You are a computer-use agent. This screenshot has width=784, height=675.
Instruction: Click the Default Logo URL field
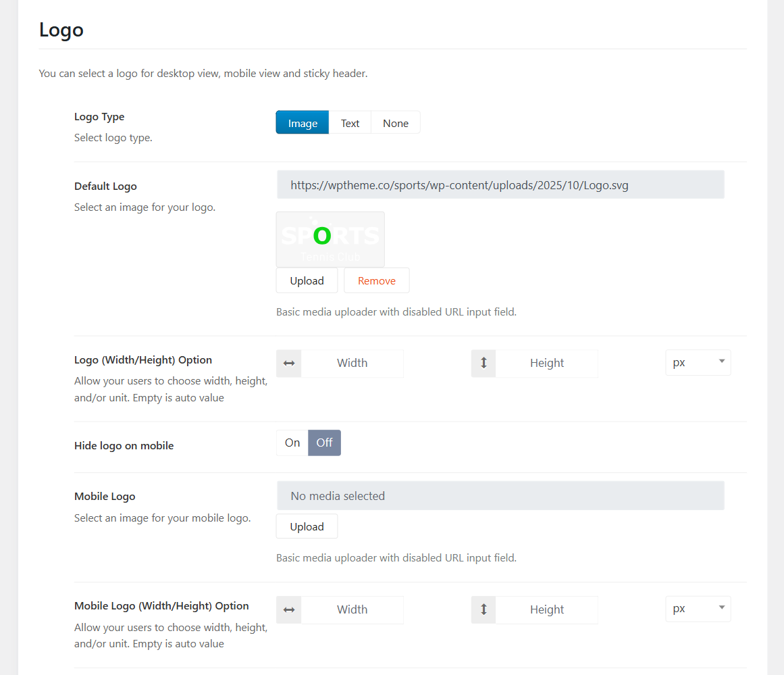(x=500, y=185)
